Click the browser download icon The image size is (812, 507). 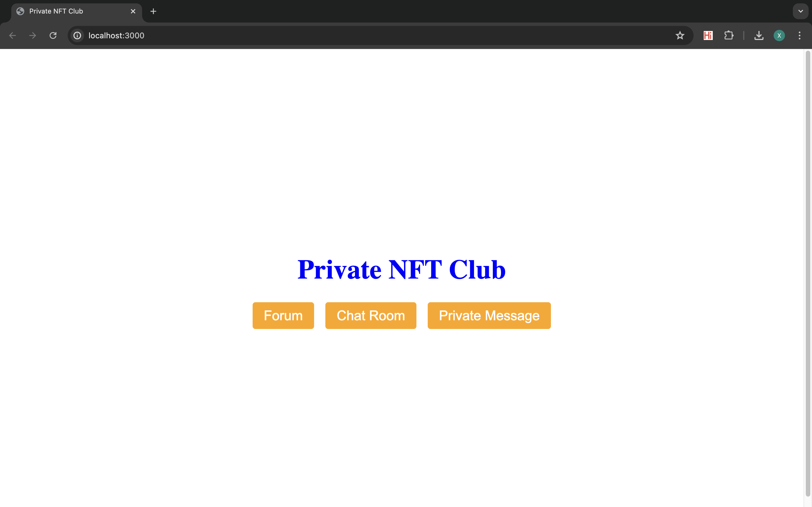(x=759, y=35)
